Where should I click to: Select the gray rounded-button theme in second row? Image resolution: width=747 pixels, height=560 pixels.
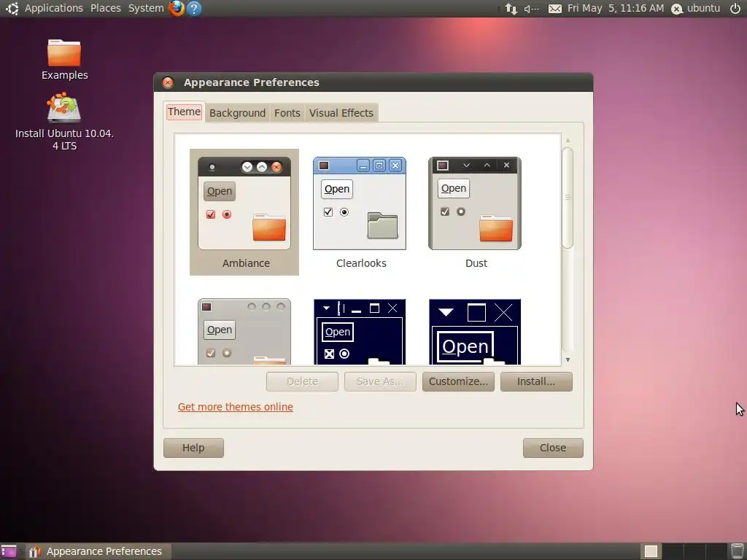[x=244, y=332]
